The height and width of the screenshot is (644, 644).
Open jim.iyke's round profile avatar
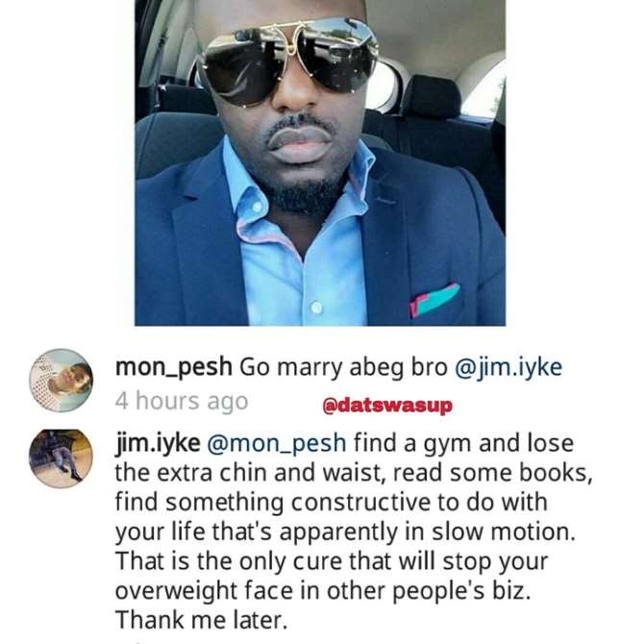(x=61, y=458)
